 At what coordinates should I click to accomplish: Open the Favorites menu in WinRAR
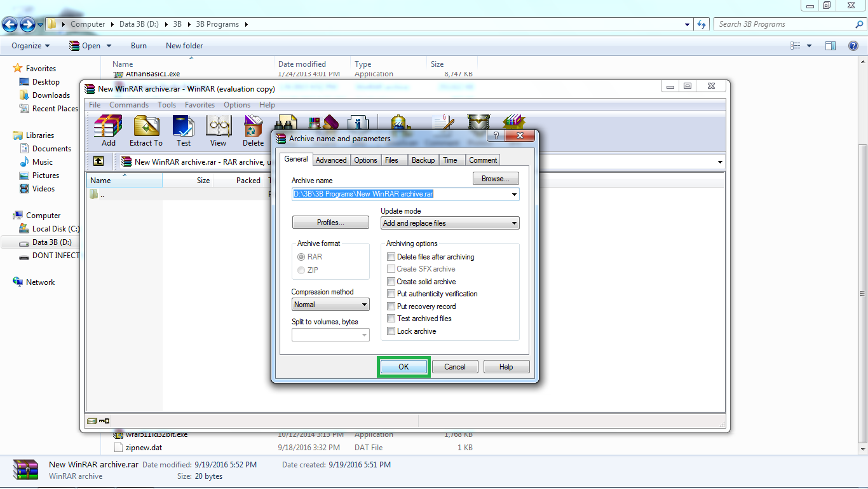(x=200, y=105)
